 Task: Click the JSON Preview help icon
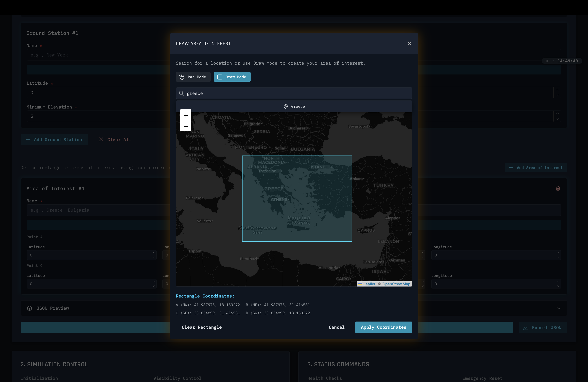29,308
